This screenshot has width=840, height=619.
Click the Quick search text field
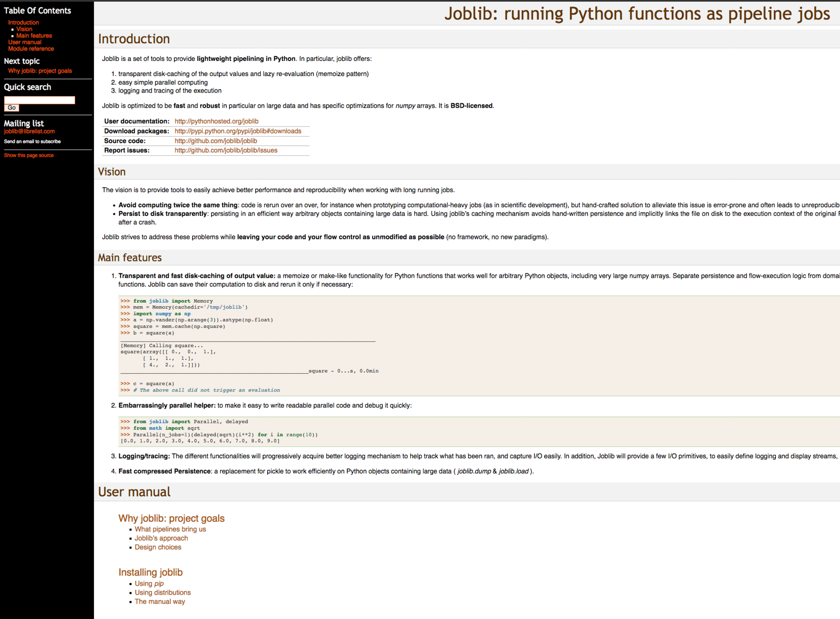(39, 100)
